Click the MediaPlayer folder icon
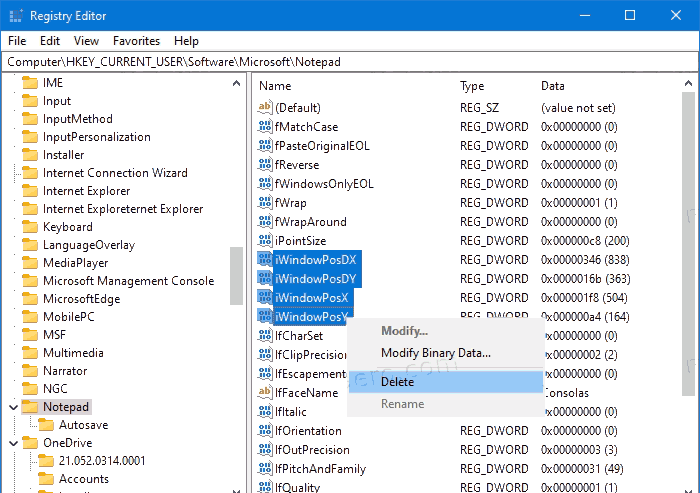The image size is (700, 493). (x=30, y=263)
